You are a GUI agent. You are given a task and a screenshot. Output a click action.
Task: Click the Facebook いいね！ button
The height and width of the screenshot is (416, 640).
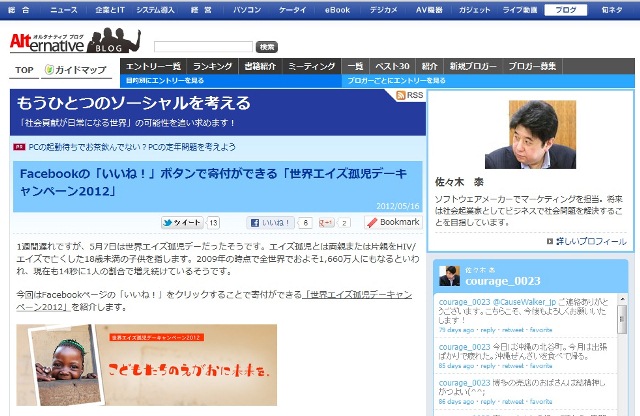pyautogui.click(x=270, y=223)
